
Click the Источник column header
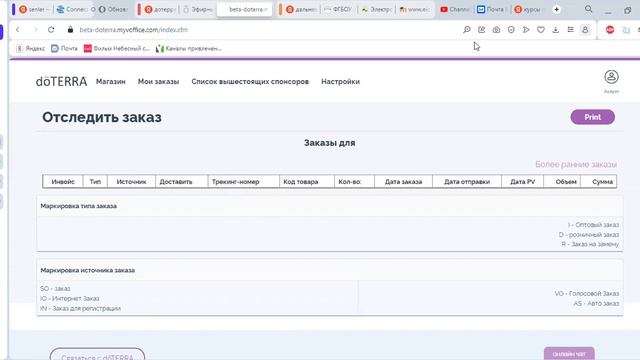(131, 182)
